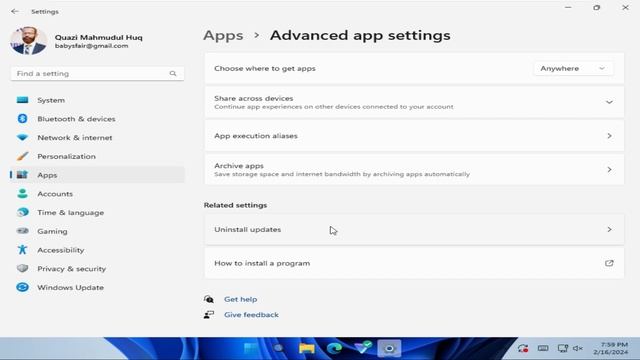This screenshot has height=360, width=640.
Task: Click the user name Quazi Mahmudul Huq
Action: tap(99, 37)
